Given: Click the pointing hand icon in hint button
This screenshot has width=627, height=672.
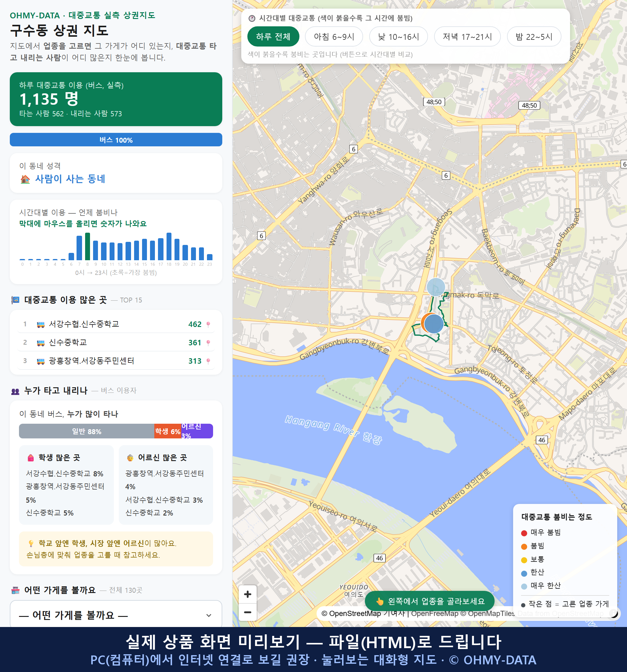Looking at the screenshot, I should tap(380, 602).
